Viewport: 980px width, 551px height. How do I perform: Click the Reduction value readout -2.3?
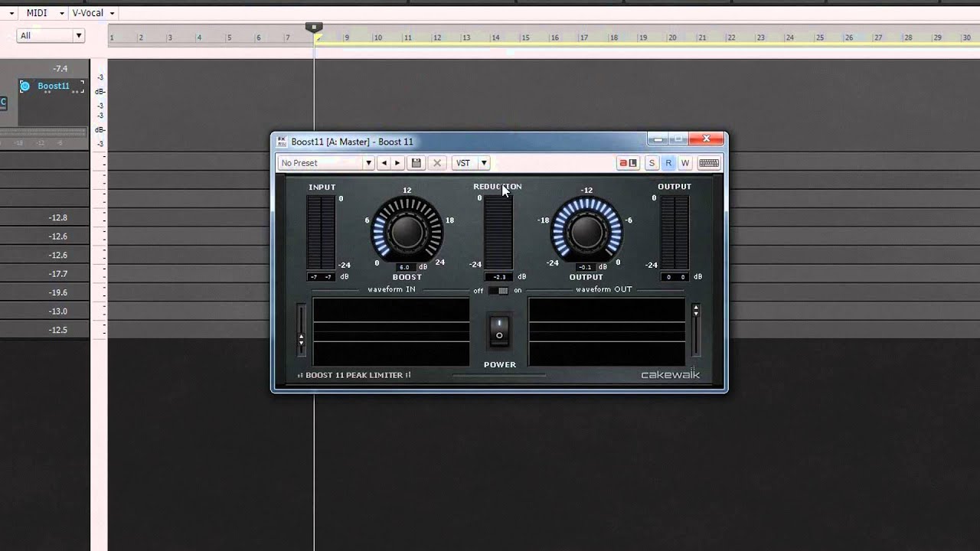click(499, 277)
